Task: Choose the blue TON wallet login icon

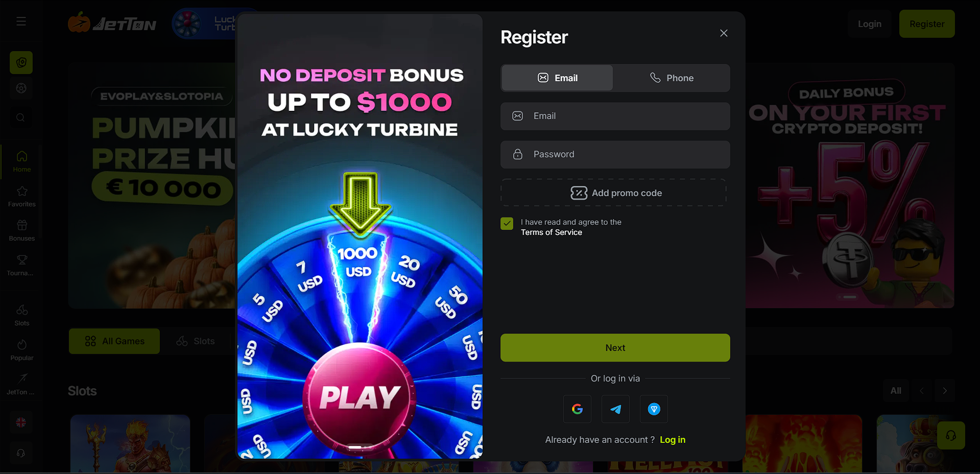Action: (x=654, y=409)
